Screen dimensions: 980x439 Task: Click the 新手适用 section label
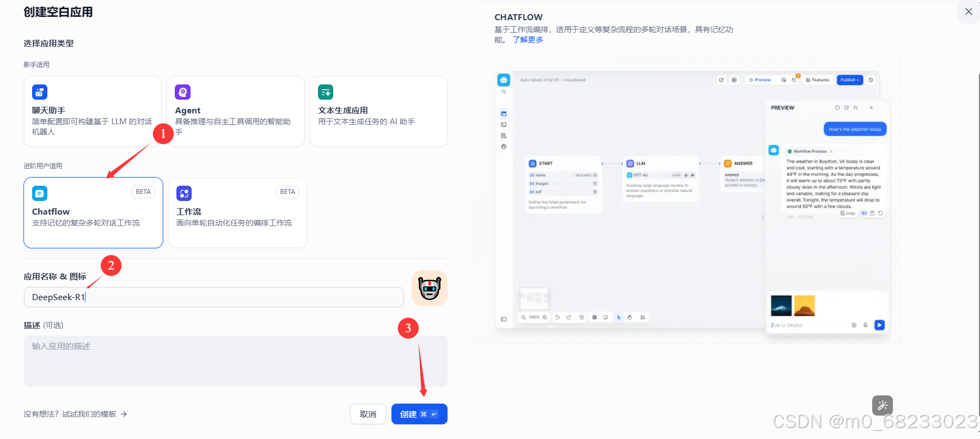click(x=36, y=64)
